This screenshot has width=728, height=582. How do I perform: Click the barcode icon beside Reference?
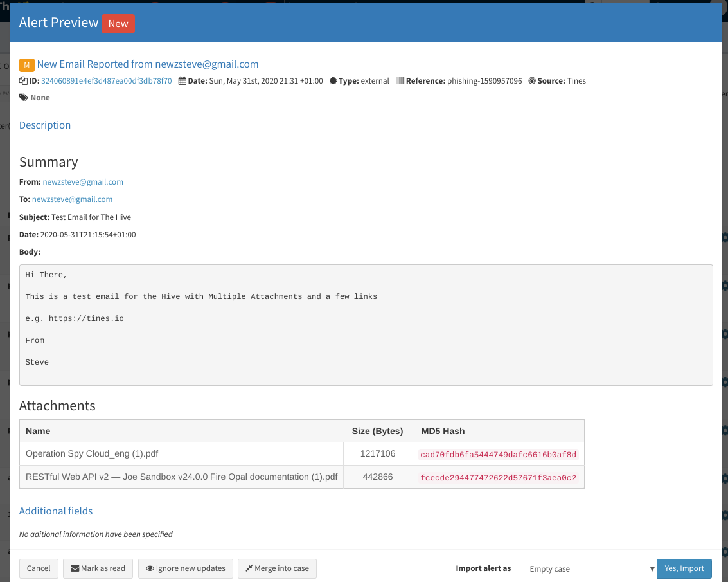tap(400, 80)
